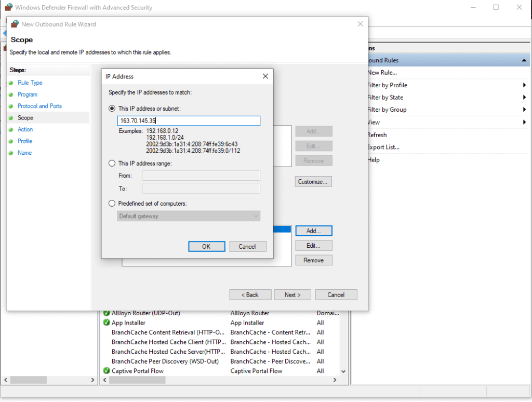Open the Action wizard step
Image resolution: width=532 pixels, height=402 pixels.
(x=25, y=129)
